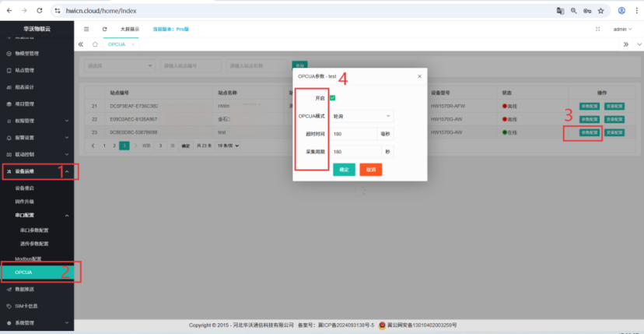644x334 pixels.
Task: Cancel dialog with the orange 取消 button
Action: (x=371, y=170)
